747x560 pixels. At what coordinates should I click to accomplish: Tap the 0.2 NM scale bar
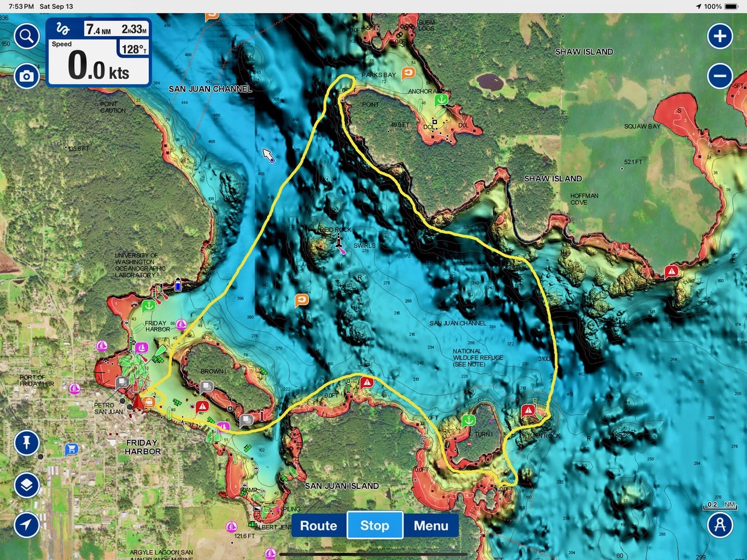click(720, 505)
